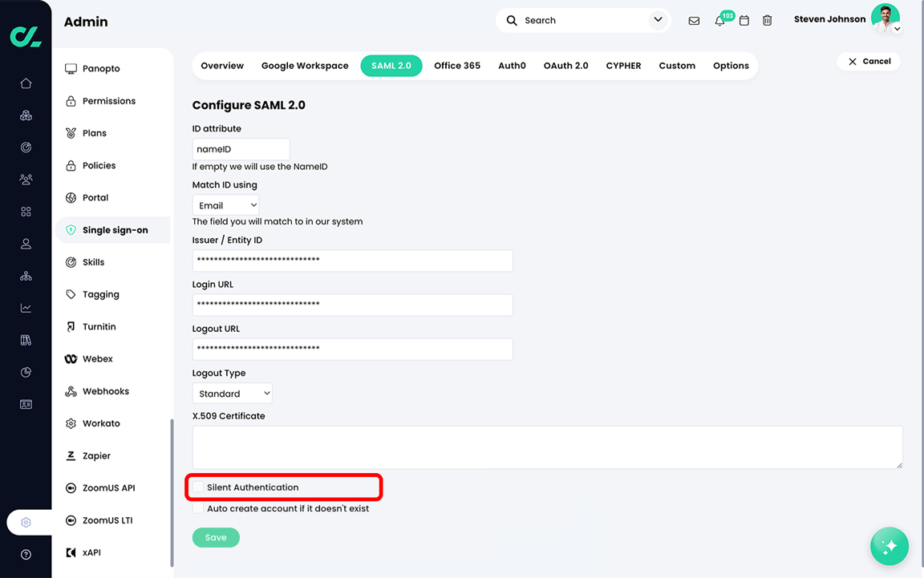
Task: Expand the search filter chevron
Action: [x=658, y=20]
